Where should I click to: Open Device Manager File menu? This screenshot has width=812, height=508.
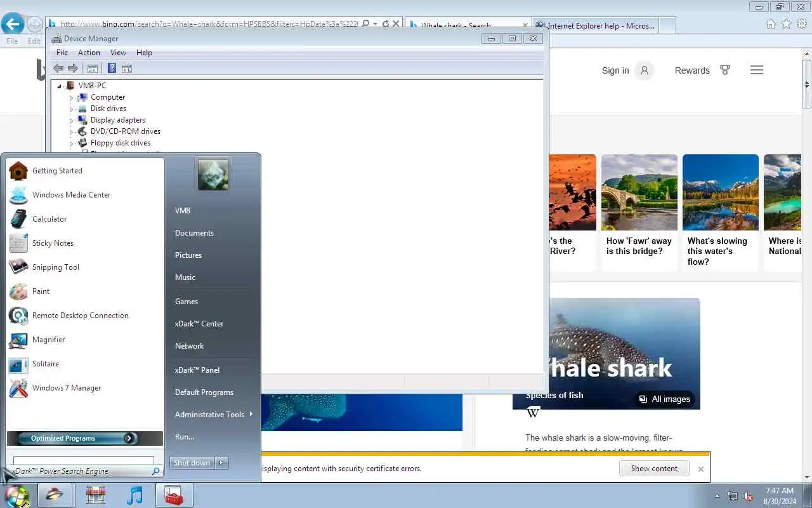(62, 53)
